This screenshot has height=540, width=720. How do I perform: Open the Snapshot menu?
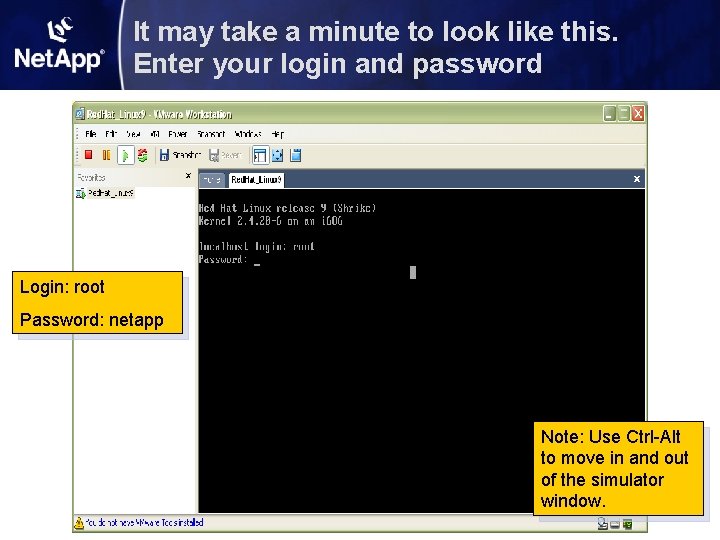pyautogui.click(x=211, y=134)
